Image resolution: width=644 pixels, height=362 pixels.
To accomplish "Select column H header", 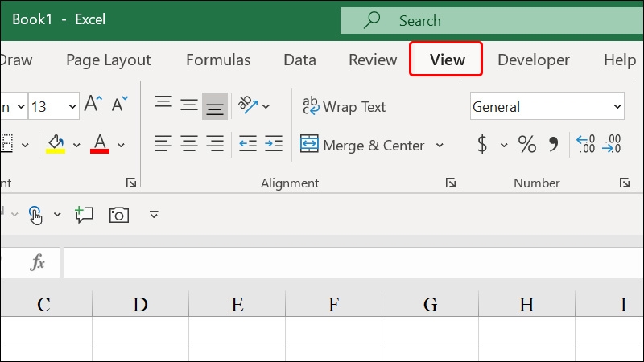I will coord(526,304).
